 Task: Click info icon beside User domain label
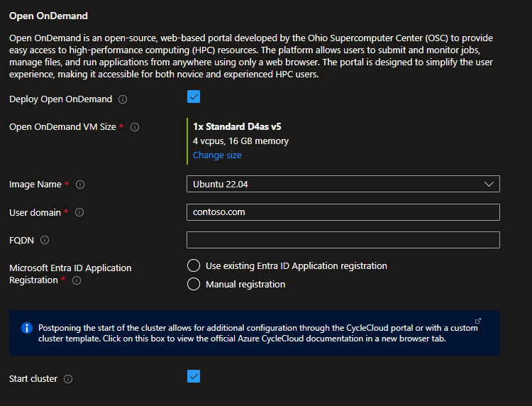click(x=79, y=212)
